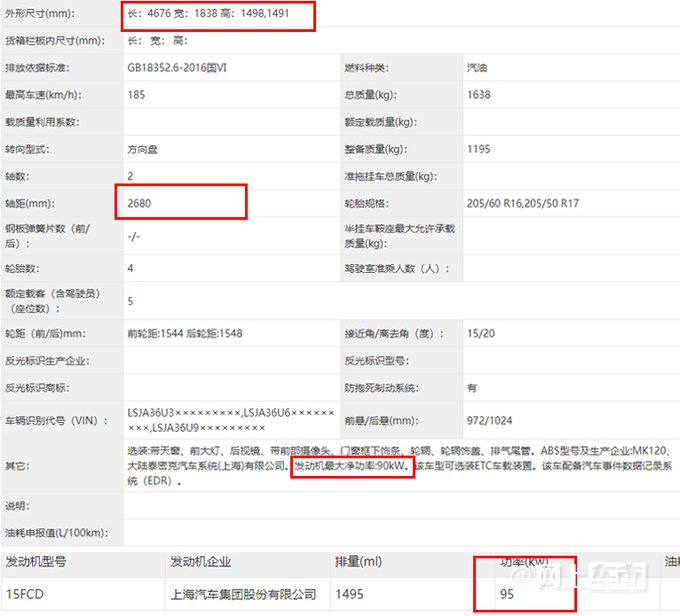Select fuel type value 汽油
The height and width of the screenshot is (616, 680).
(x=477, y=68)
